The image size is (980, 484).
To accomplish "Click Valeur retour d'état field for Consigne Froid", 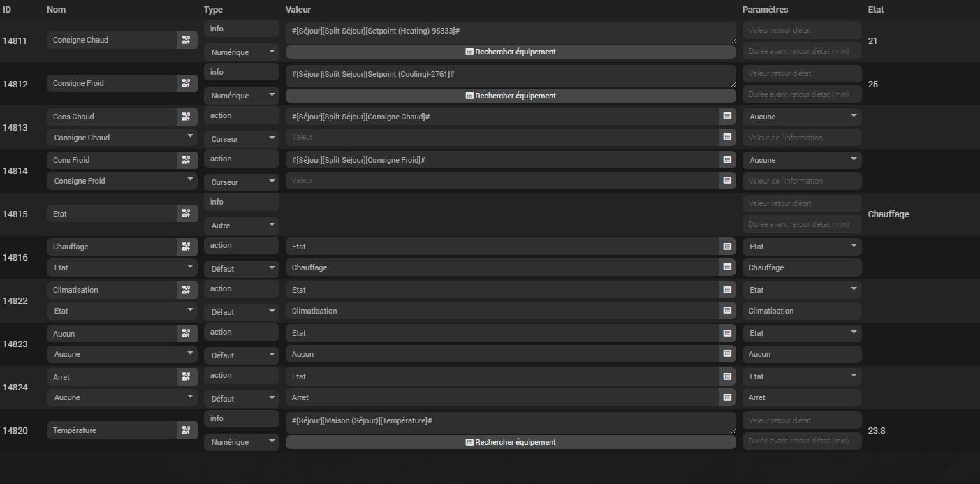I will [x=801, y=73].
